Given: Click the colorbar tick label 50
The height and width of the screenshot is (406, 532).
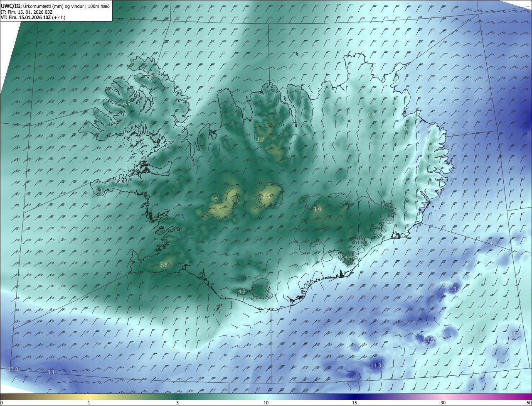Looking at the screenshot, I should click(x=529, y=403).
